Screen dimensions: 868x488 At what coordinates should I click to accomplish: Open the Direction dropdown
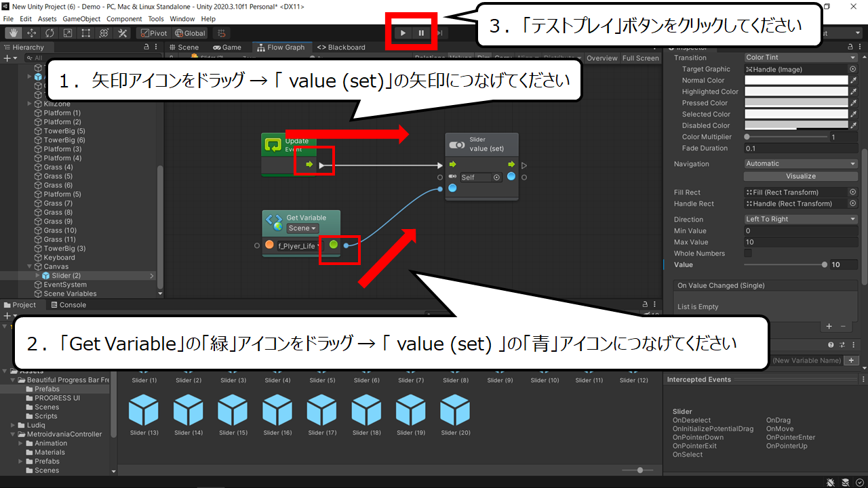(802, 219)
